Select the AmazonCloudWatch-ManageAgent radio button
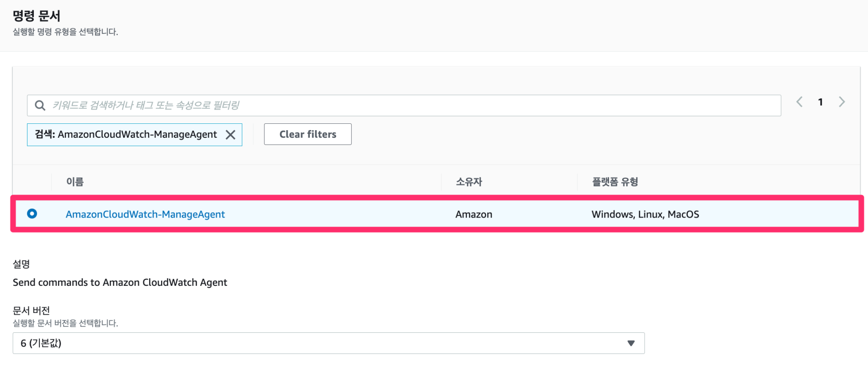Screen dimensions: 868x371 [32, 214]
